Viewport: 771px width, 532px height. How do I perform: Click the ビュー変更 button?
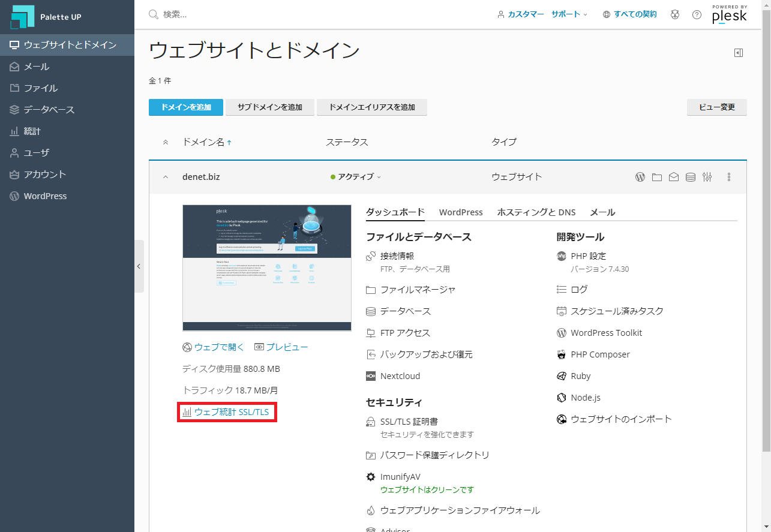(x=717, y=107)
